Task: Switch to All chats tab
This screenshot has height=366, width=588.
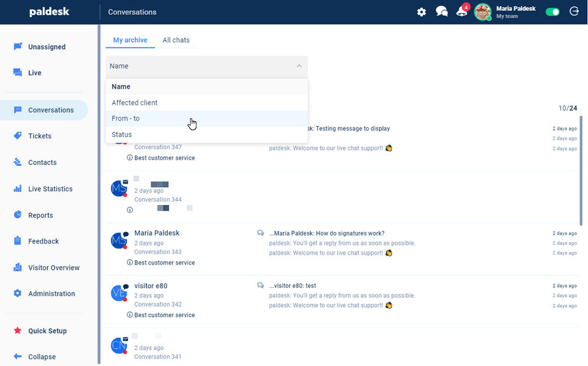Action: (176, 40)
